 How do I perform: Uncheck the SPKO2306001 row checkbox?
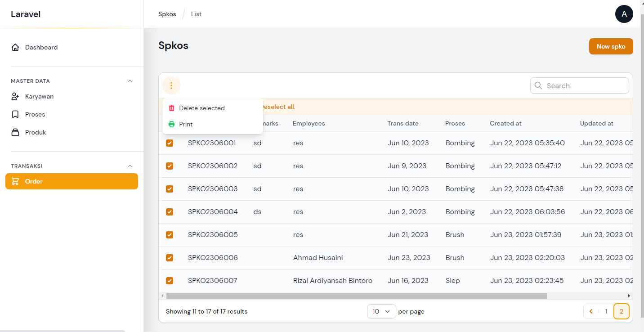click(170, 143)
